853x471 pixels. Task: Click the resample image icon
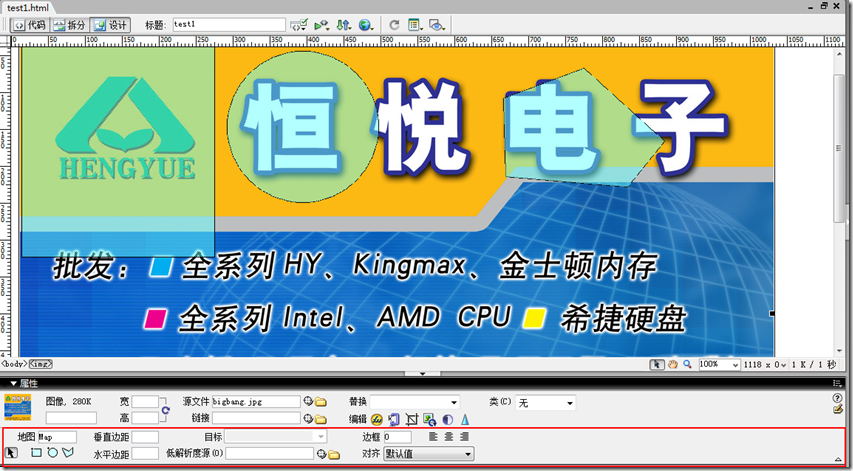pyautogui.click(x=430, y=419)
